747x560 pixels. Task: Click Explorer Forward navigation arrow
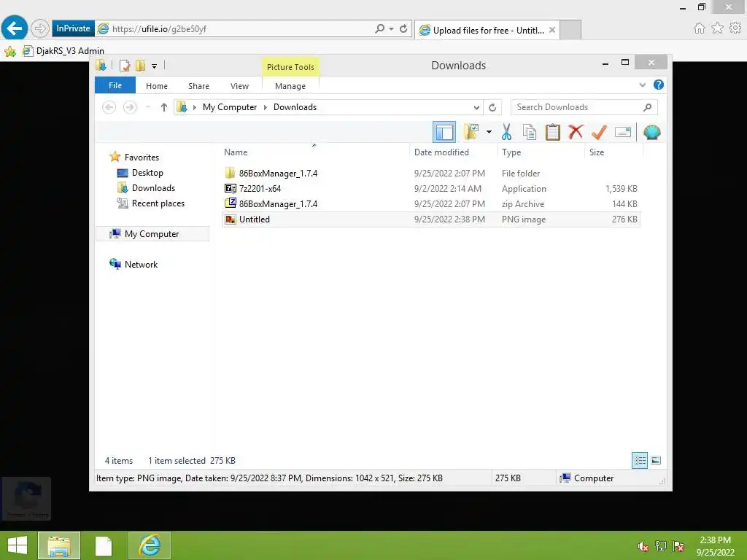point(130,107)
